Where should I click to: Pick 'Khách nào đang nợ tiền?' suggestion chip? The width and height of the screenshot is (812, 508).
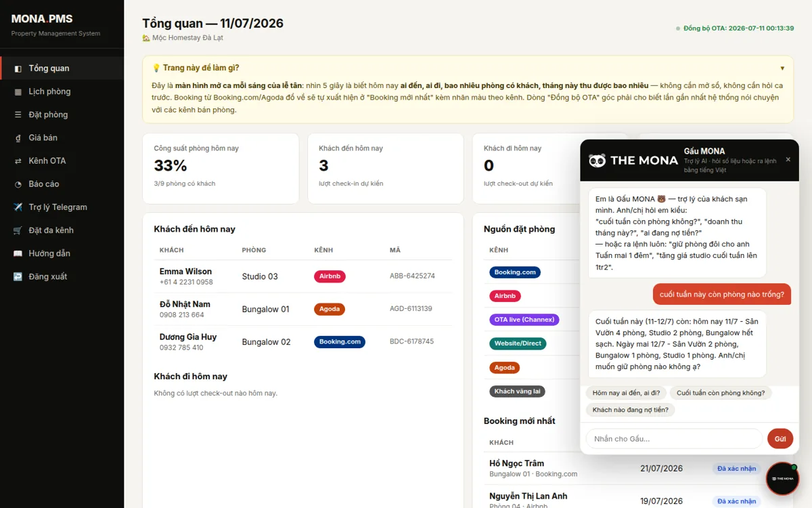point(631,410)
